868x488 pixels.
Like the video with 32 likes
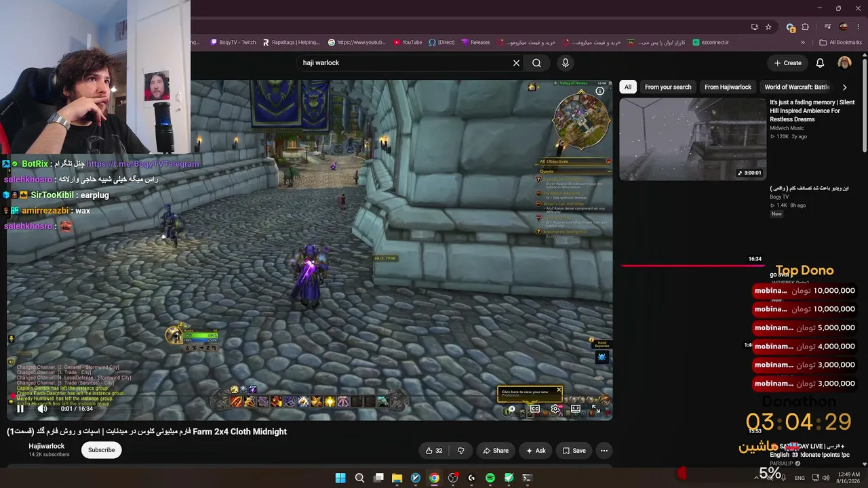tap(434, 451)
